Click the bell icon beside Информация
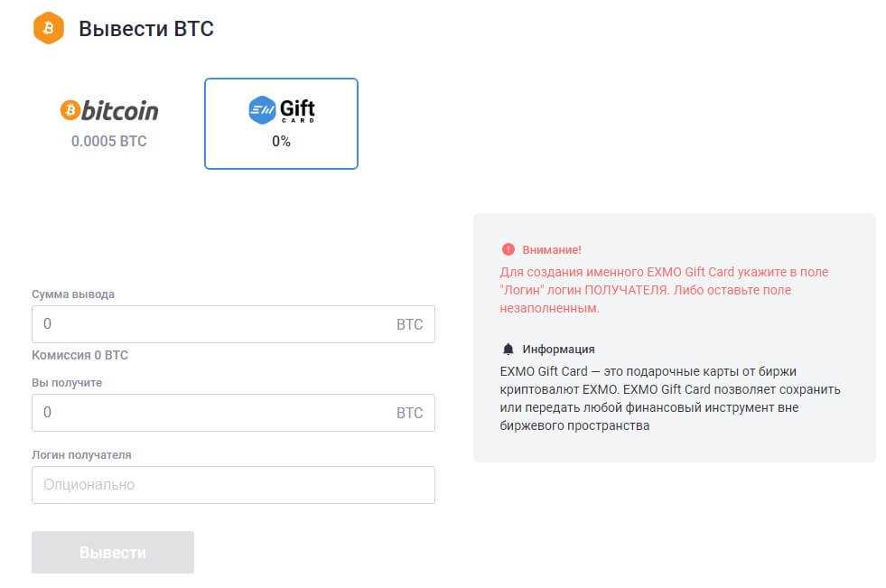Viewport: 886px width, 588px height. pos(508,349)
